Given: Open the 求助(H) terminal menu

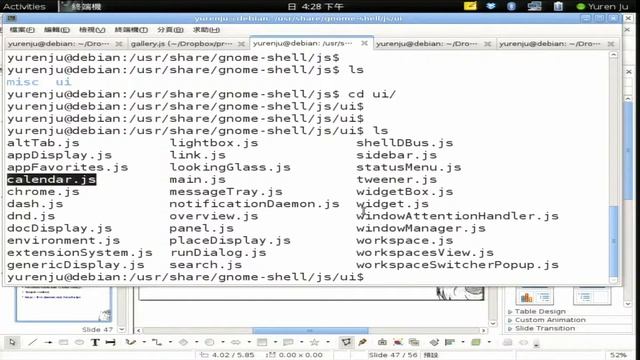Looking at the screenshot, I should pyautogui.click(x=206, y=30).
